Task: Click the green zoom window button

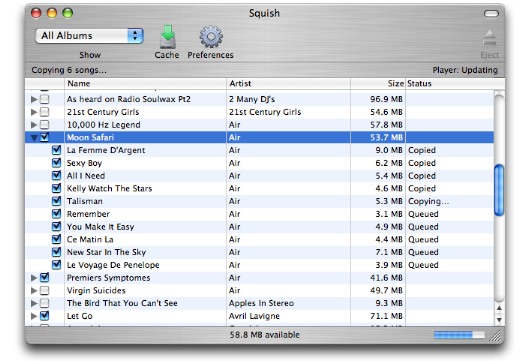Action: pyautogui.click(x=68, y=13)
